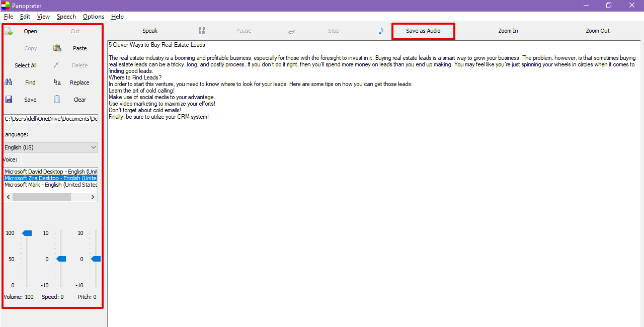Screen dimensions: 644x327
Task: Open the View menu
Action: pos(43,17)
